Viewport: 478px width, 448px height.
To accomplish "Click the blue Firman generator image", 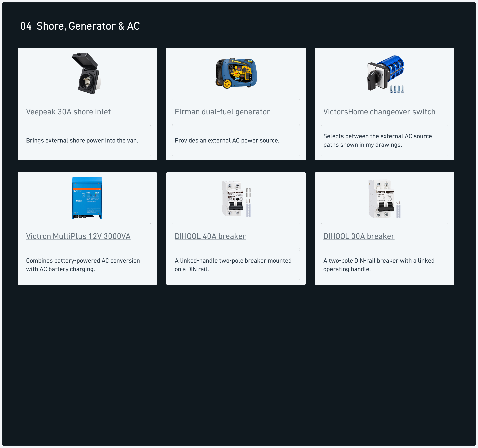I will [x=236, y=73].
